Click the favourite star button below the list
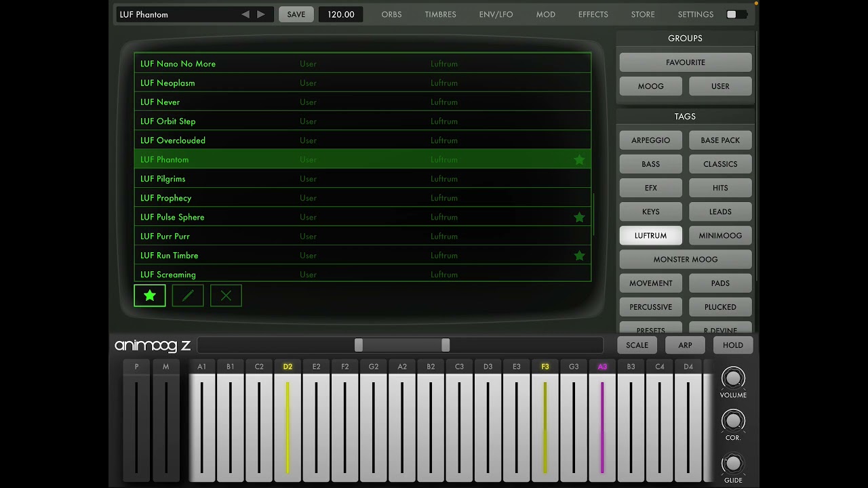The height and width of the screenshot is (488, 868). 150,296
